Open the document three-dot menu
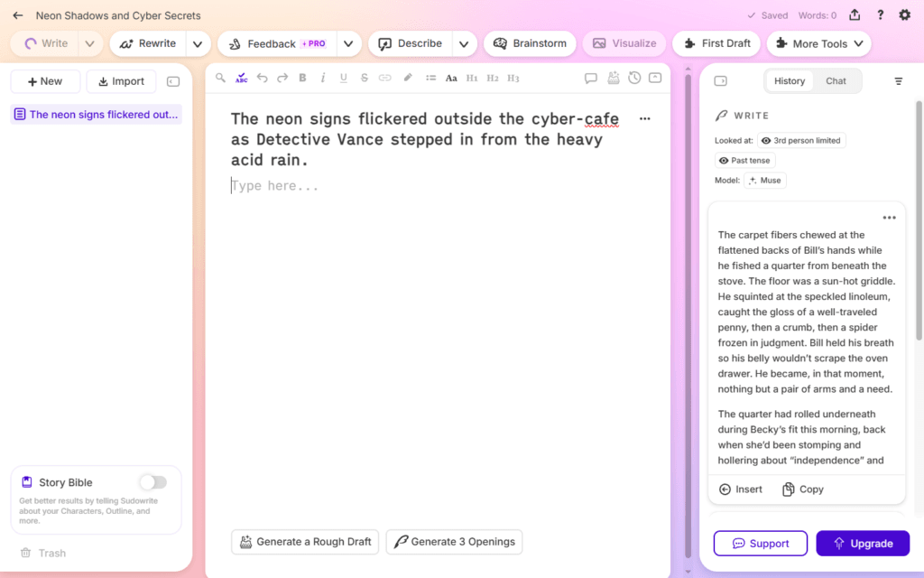 [644, 118]
